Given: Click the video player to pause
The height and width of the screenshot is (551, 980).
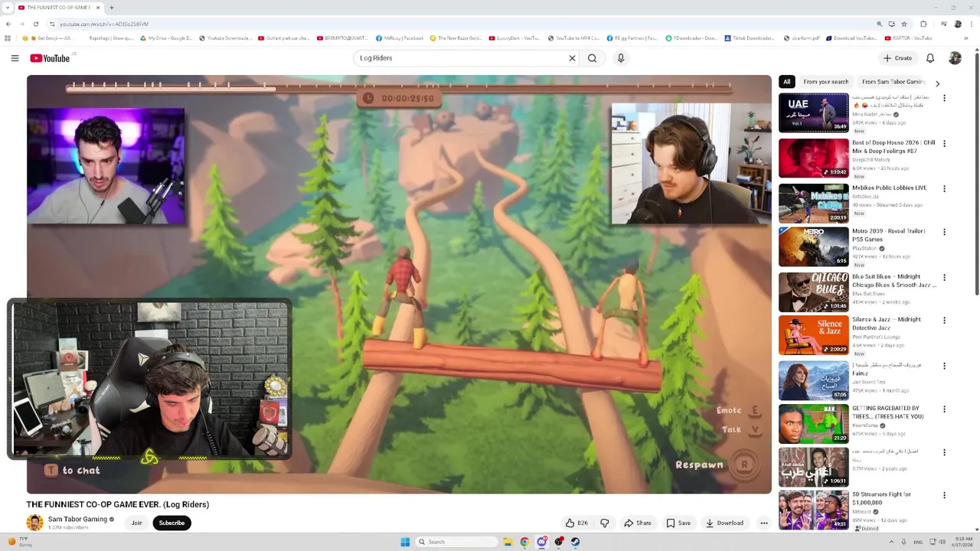Looking at the screenshot, I should 399,284.
